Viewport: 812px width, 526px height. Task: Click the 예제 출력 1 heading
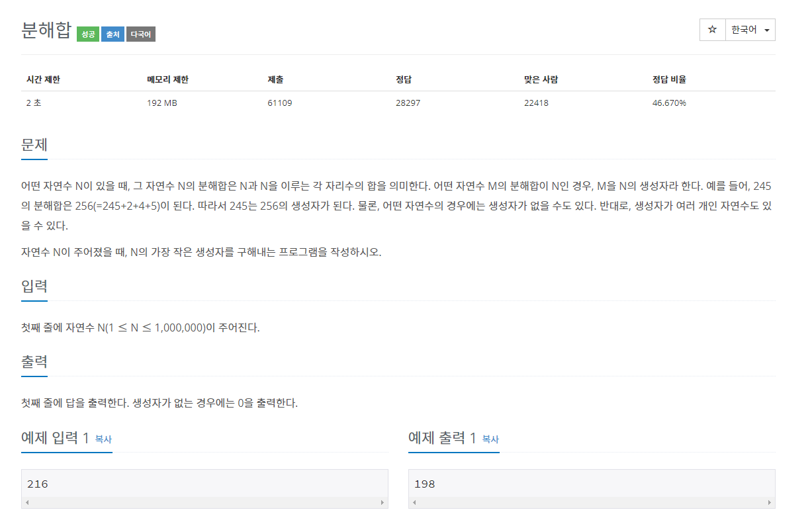[442, 437]
